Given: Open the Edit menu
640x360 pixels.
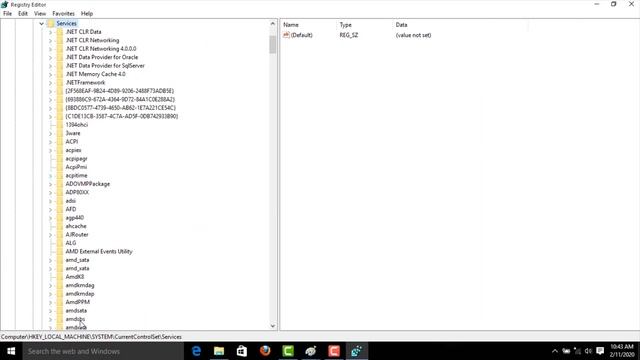Looking at the screenshot, I should [x=23, y=13].
